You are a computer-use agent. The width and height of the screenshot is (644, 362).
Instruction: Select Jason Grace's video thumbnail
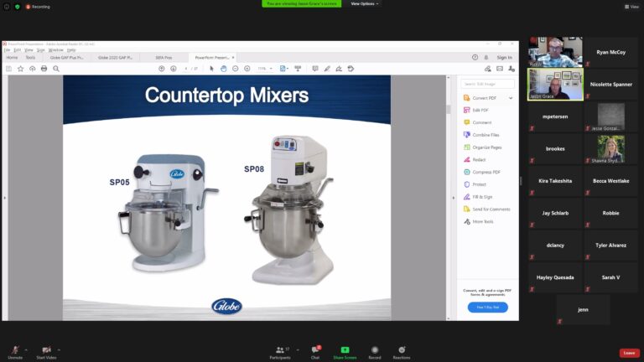[x=555, y=85]
